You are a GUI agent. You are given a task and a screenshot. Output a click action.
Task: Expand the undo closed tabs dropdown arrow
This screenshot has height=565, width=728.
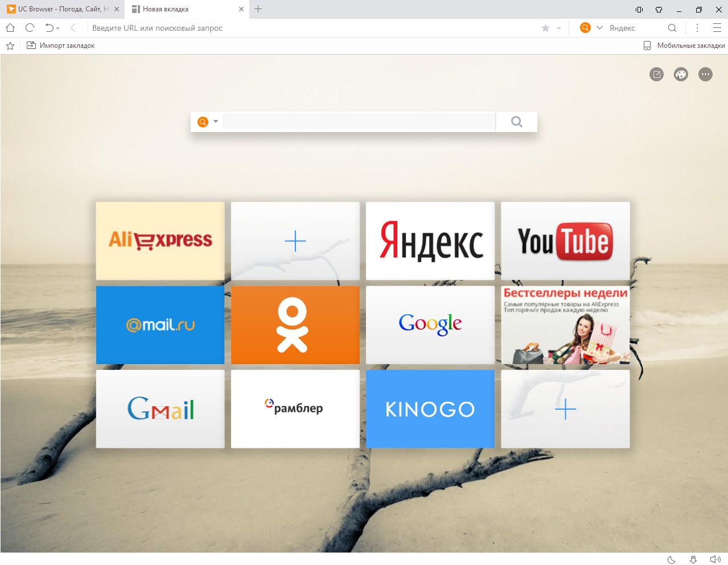point(57,28)
